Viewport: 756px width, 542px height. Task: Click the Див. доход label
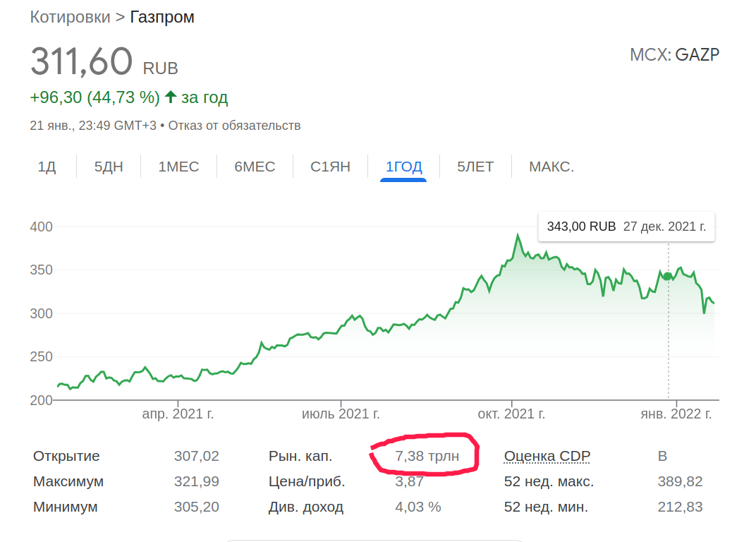tap(305, 507)
